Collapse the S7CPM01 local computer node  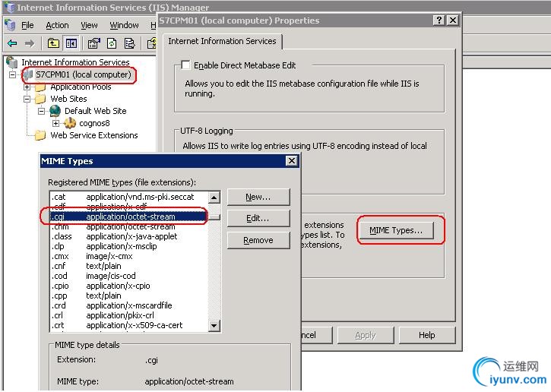13,74
